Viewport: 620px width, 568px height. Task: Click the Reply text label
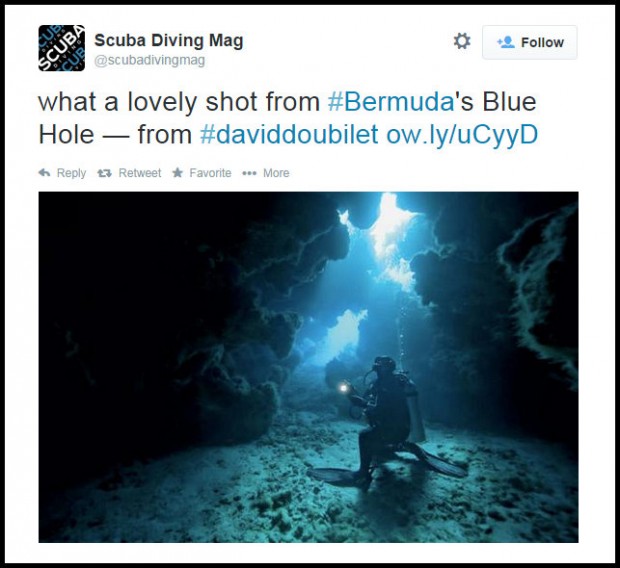click(x=71, y=173)
